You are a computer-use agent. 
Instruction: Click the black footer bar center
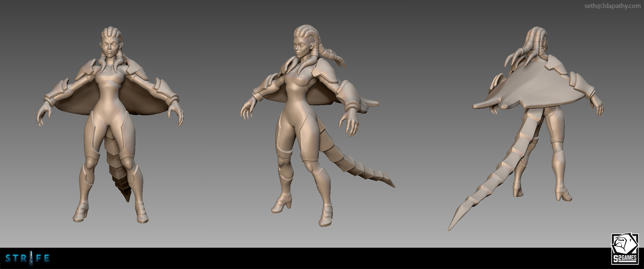point(322,258)
